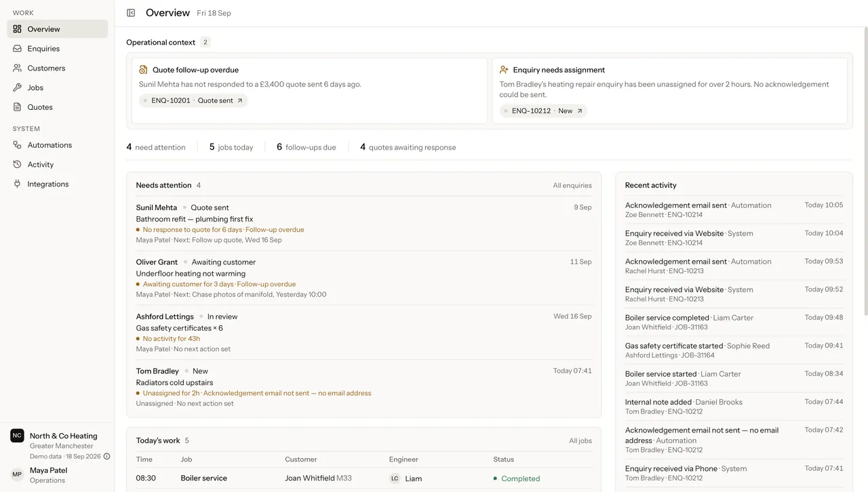The image size is (868, 492).
Task: Click the Integrations plug icon
Action: click(x=18, y=184)
